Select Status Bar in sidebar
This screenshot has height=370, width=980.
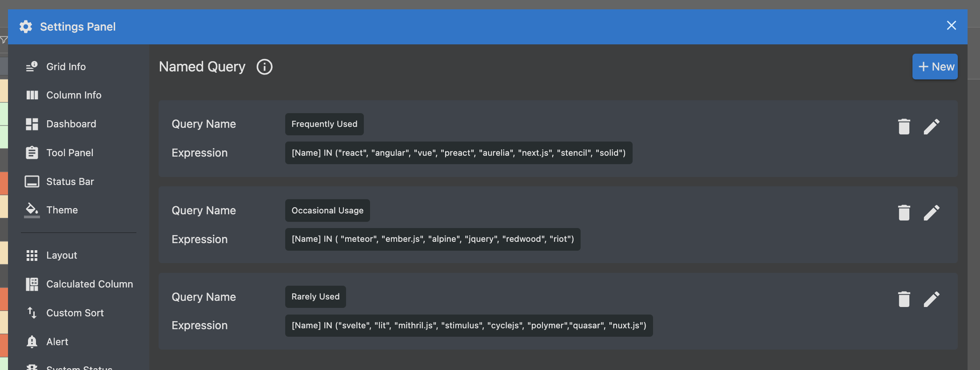[70, 181]
